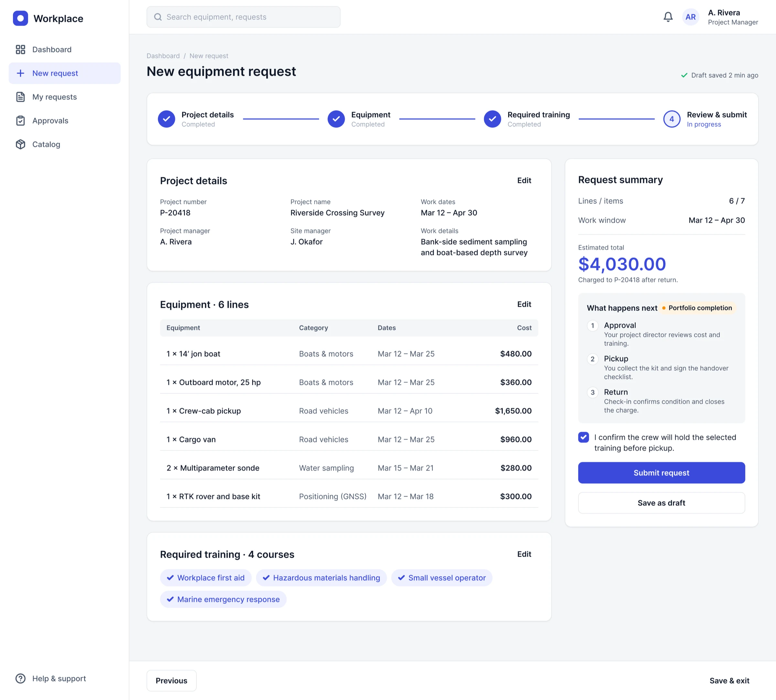Click Save & exit
Viewport: 776px width, 700px height.
(729, 680)
